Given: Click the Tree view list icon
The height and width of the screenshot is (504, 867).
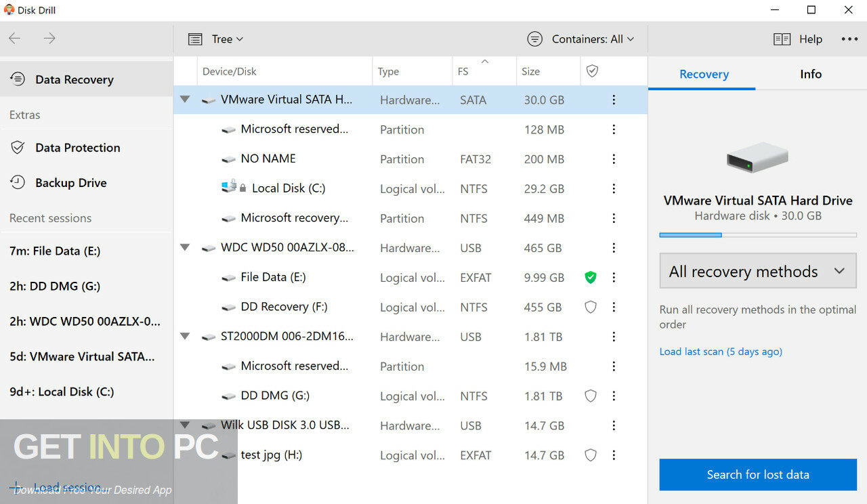Looking at the screenshot, I should point(195,39).
